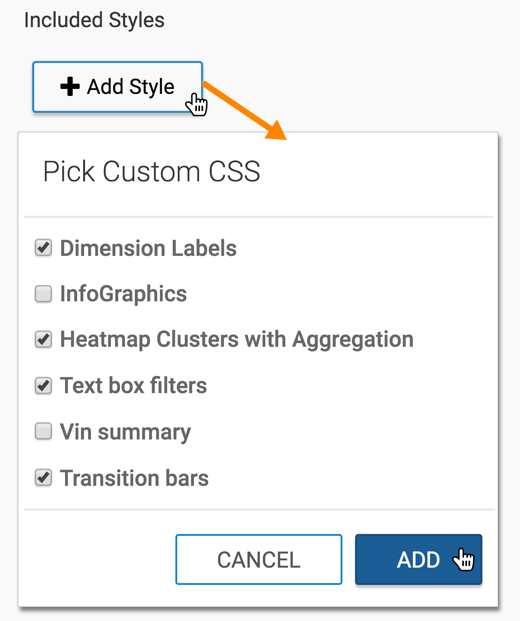Disable the Transition bars checkbox
Viewport: 520px width, 621px height.
click(43, 478)
